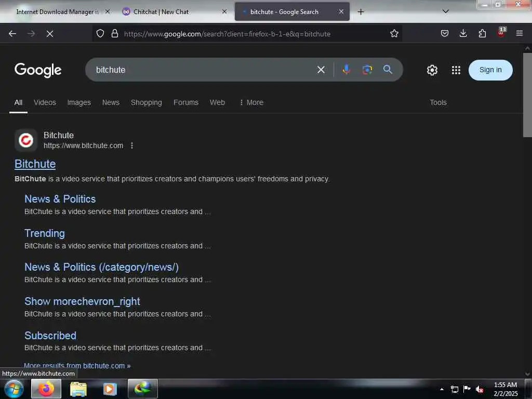Start voice search with microphone
Viewport: 532px width, 399px height.
[x=346, y=70]
